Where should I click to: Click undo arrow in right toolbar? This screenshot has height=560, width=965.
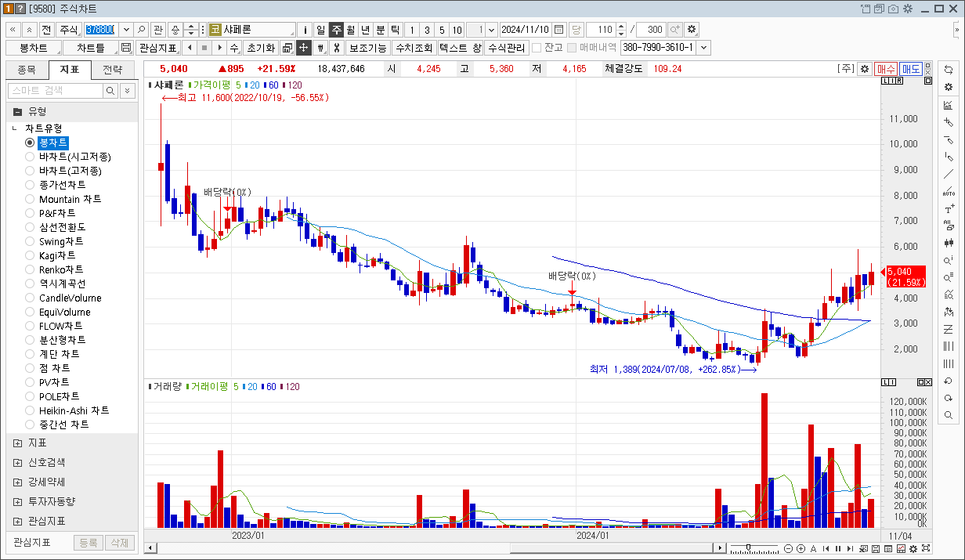tap(949, 381)
